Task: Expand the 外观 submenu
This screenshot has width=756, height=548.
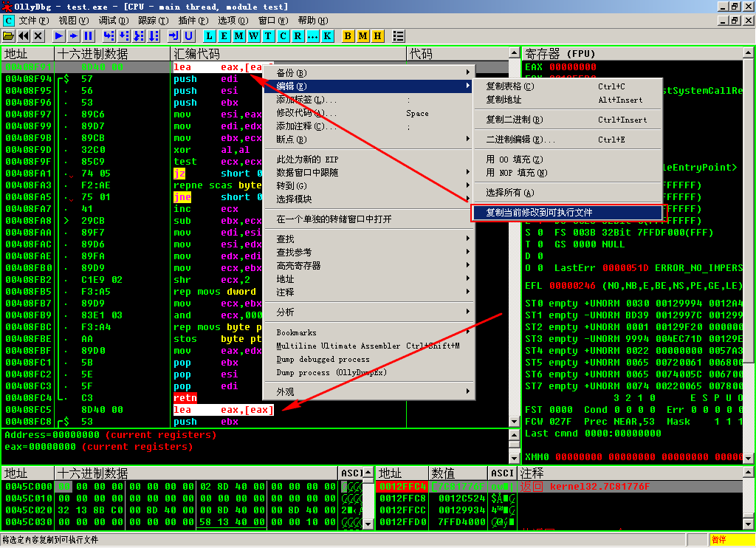Action: tap(369, 391)
